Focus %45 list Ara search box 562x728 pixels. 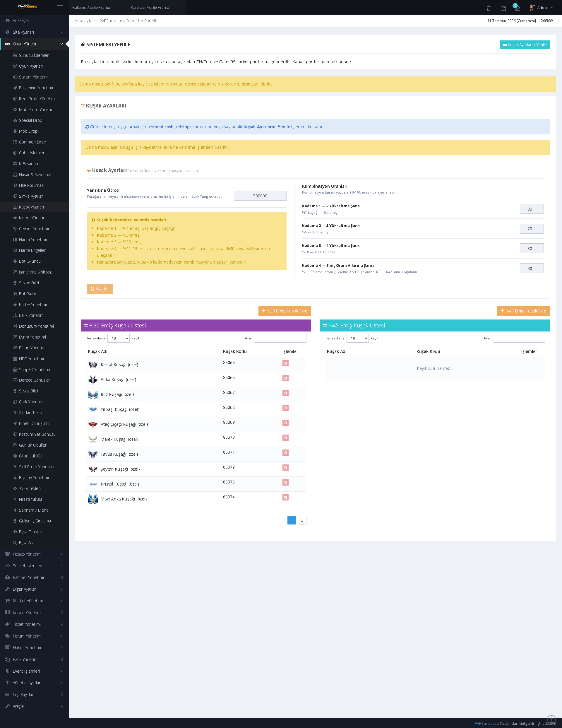(x=519, y=338)
